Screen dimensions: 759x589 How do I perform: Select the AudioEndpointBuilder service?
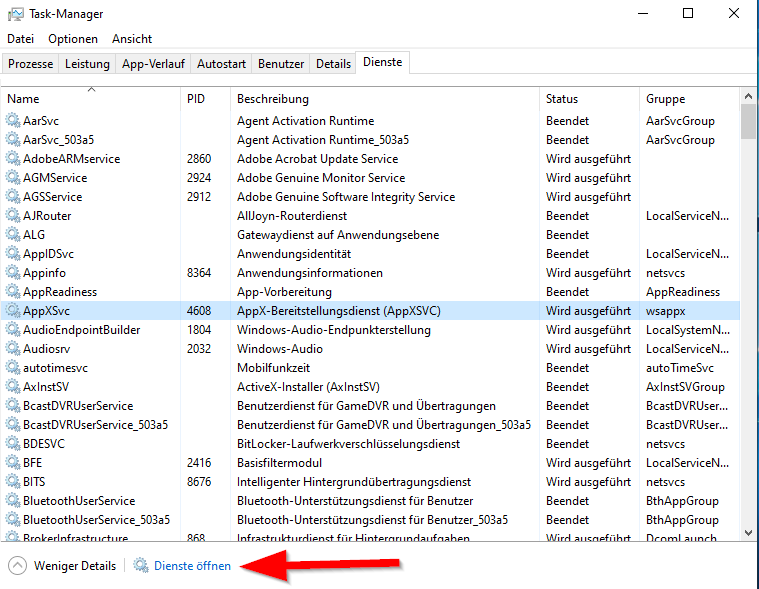(81, 330)
